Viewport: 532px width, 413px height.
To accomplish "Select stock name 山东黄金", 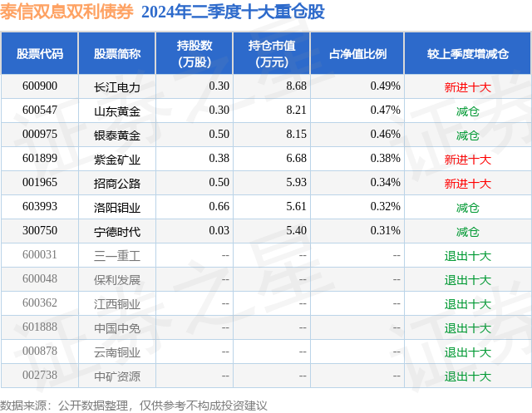I will [x=117, y=111].
